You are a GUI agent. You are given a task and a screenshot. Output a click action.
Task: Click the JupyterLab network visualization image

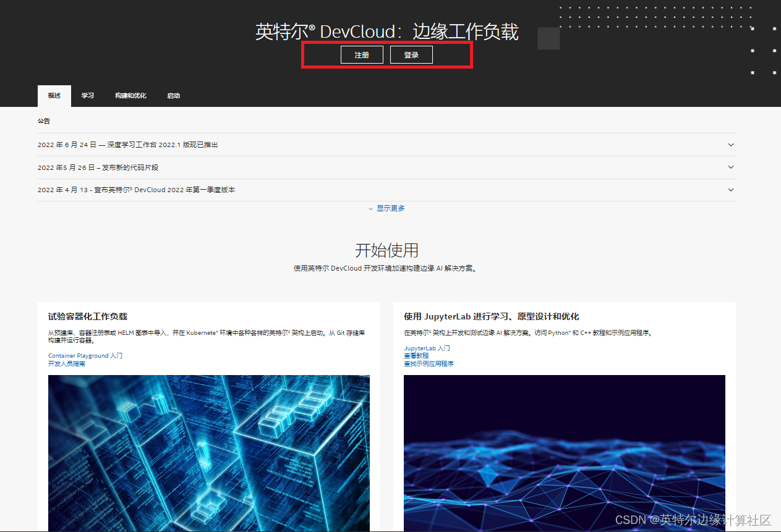click(x=564, y=453)
